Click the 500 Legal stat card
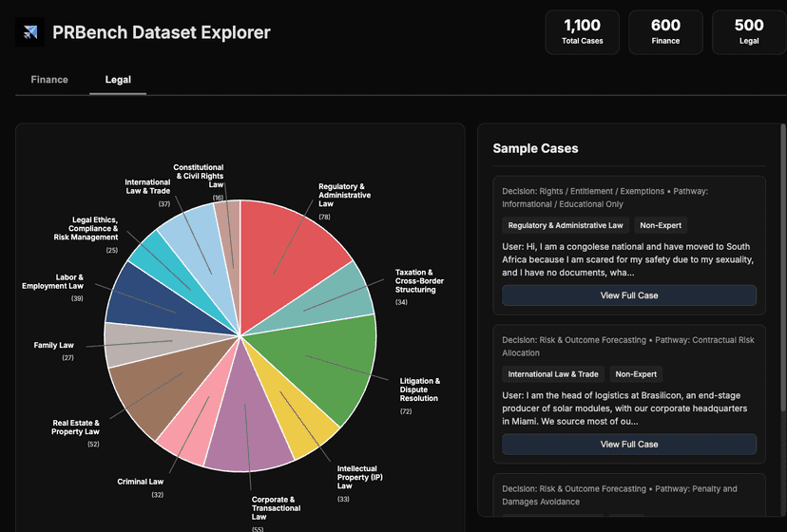 tap(749, 32)
